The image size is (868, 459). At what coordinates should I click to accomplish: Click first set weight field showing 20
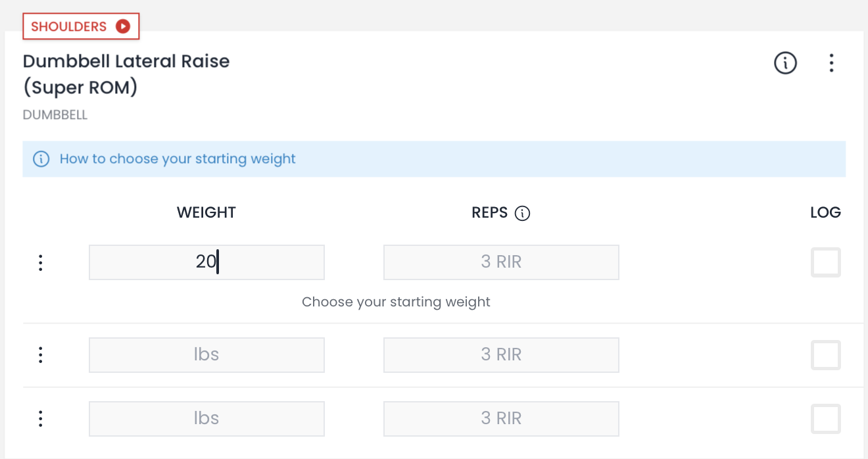click(206, 262)
